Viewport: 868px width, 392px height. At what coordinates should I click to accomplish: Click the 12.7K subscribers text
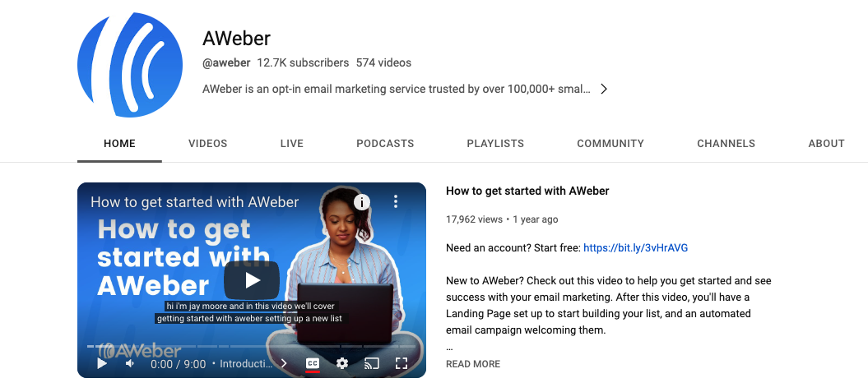[x=303, y=62]
